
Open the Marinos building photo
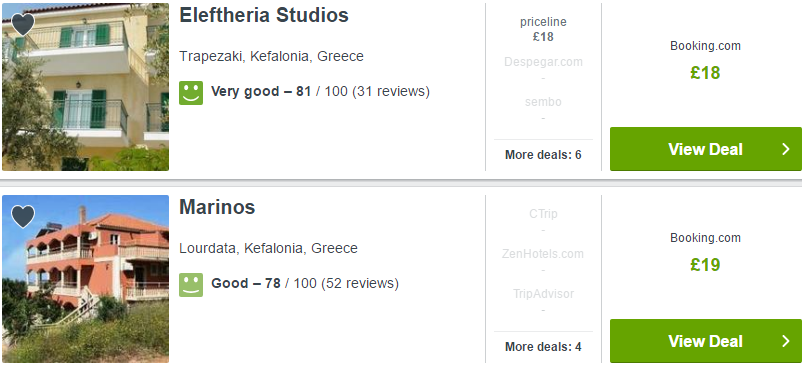pyautogui.click(x=85, y=279)
